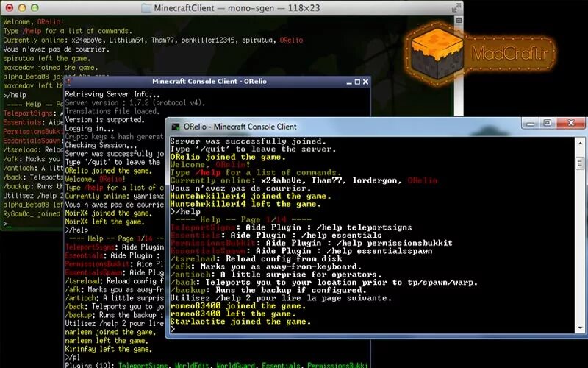
Task: Close the ORelio Windows console window
Action: (x=571, y=123)
